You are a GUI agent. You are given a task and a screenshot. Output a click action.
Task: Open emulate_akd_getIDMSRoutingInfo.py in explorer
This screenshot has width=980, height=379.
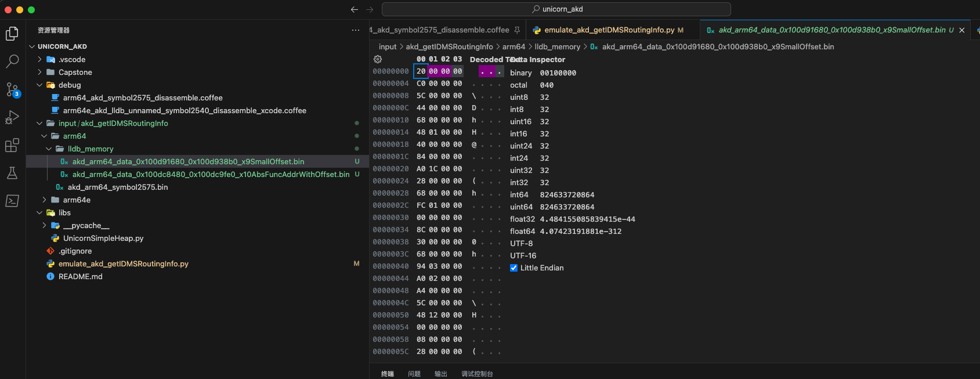123,264
